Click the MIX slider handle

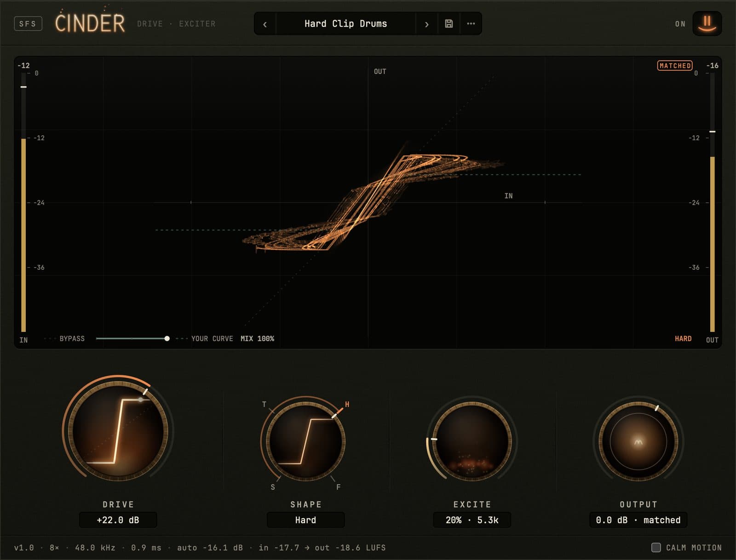tap(167, 338)
